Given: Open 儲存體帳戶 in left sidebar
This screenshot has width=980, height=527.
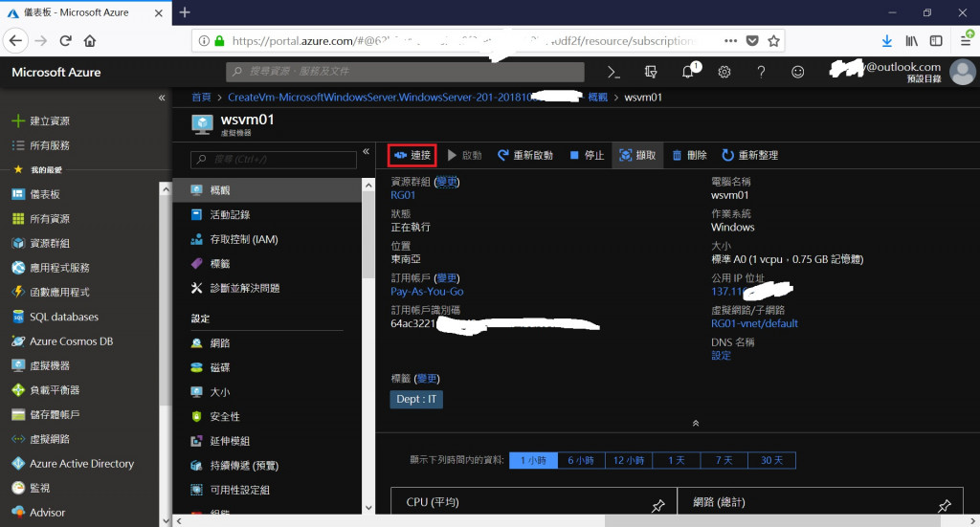Looking at the screenshot, I should pos(46,414).
